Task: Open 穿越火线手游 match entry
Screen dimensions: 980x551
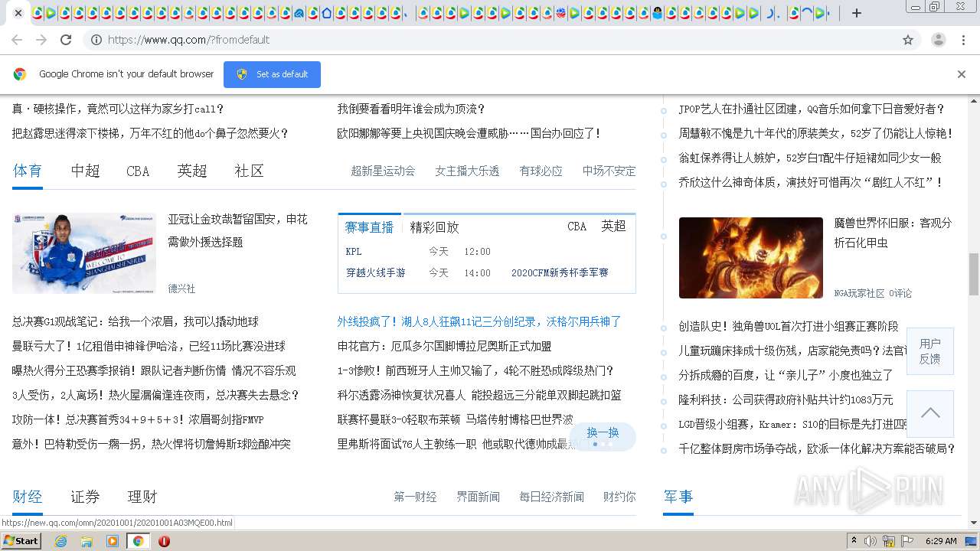Action: tap(375, 272)
